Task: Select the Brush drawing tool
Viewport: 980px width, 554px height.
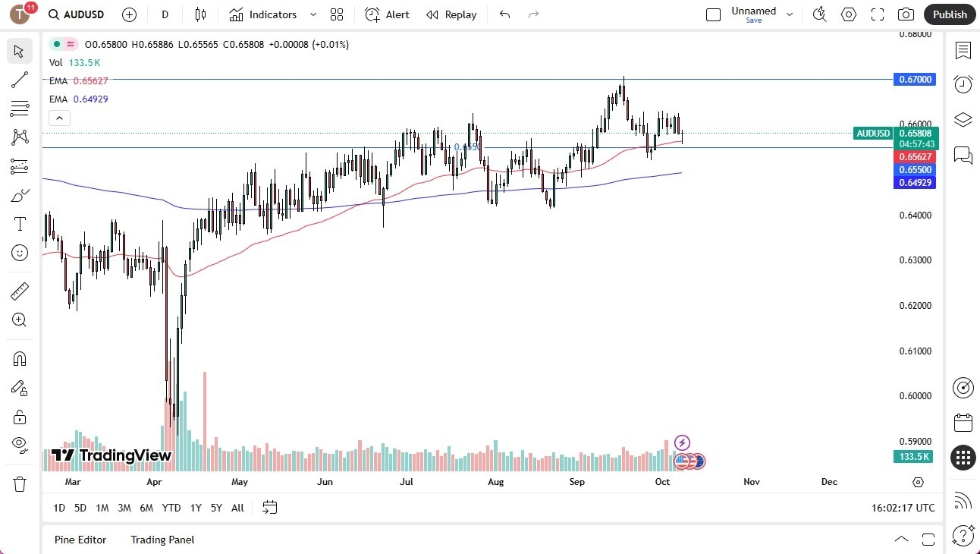Action: tap(19, 194)
